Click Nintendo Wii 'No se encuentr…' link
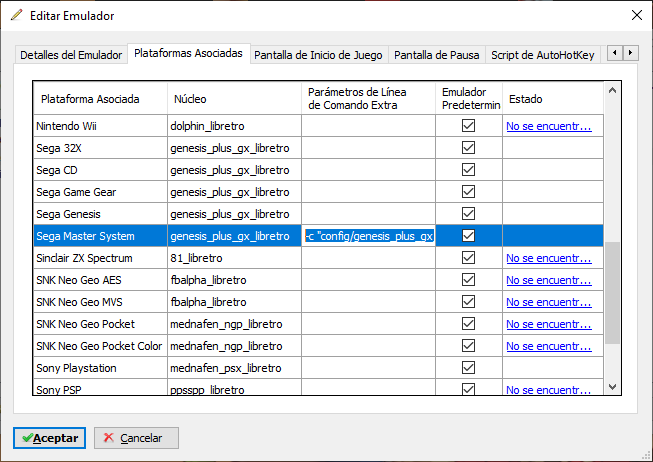Screen dimensions: 653x462 [x=549, y=126]
